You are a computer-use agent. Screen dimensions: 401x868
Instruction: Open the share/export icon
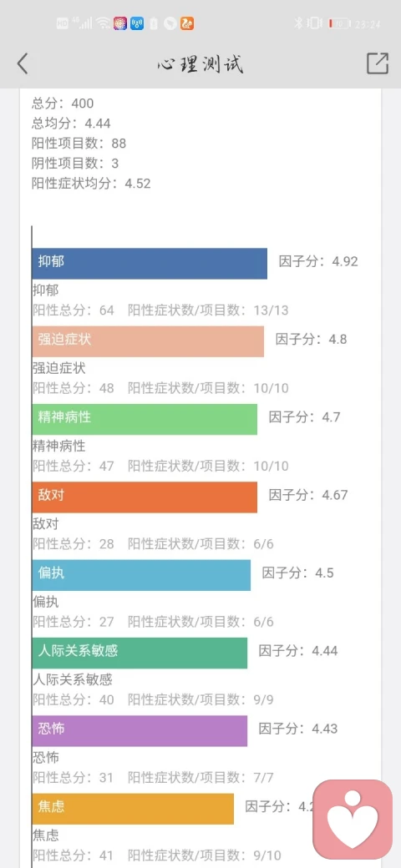(378, 63)
